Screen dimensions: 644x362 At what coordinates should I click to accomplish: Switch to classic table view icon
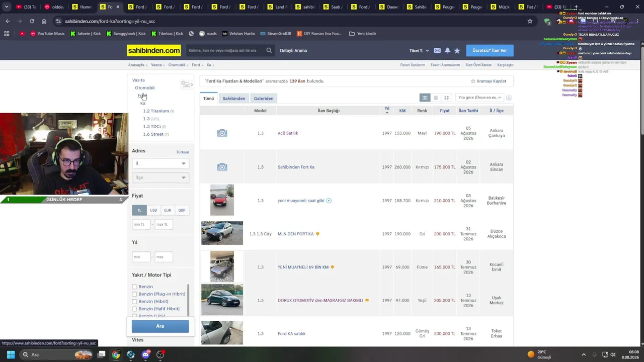425,98
